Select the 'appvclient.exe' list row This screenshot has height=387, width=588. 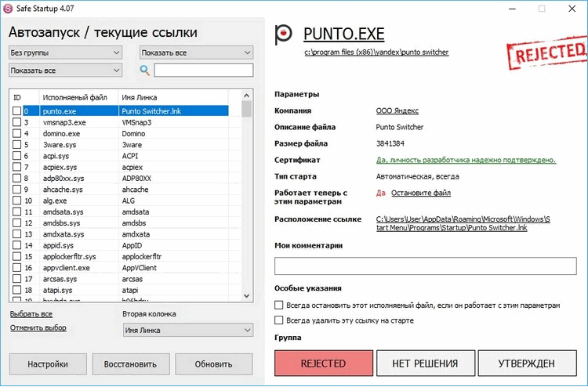120,268
